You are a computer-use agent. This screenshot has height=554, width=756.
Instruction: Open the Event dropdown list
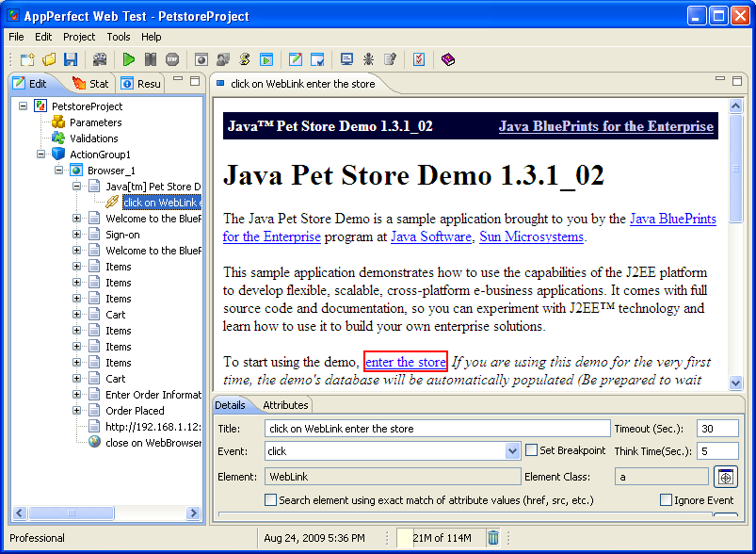tap(512, 451)
